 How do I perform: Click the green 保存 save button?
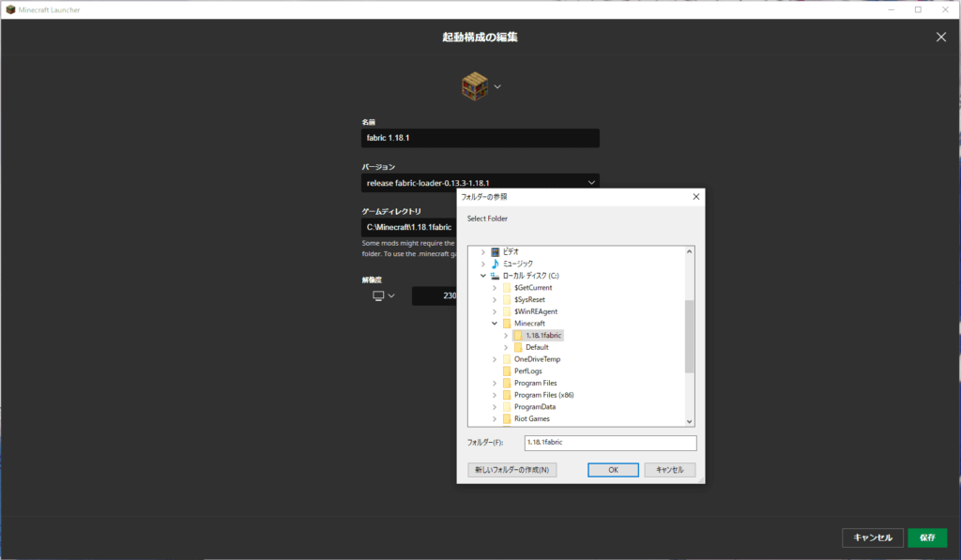(x=927, y=537)
